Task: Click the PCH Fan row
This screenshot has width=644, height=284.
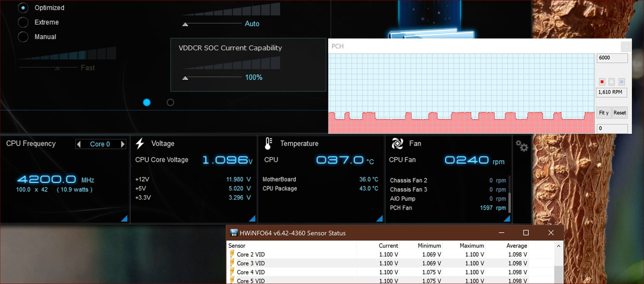Action: [x=448, y=208]
